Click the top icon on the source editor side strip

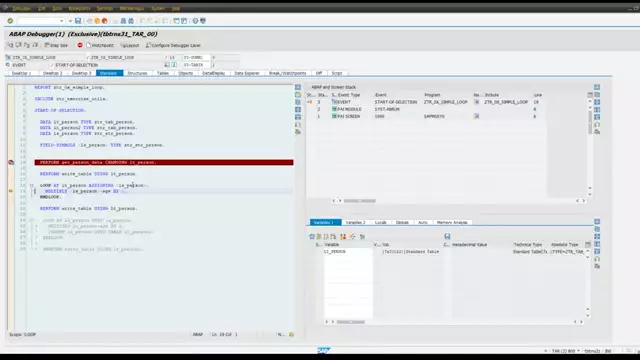pos(298,87)
